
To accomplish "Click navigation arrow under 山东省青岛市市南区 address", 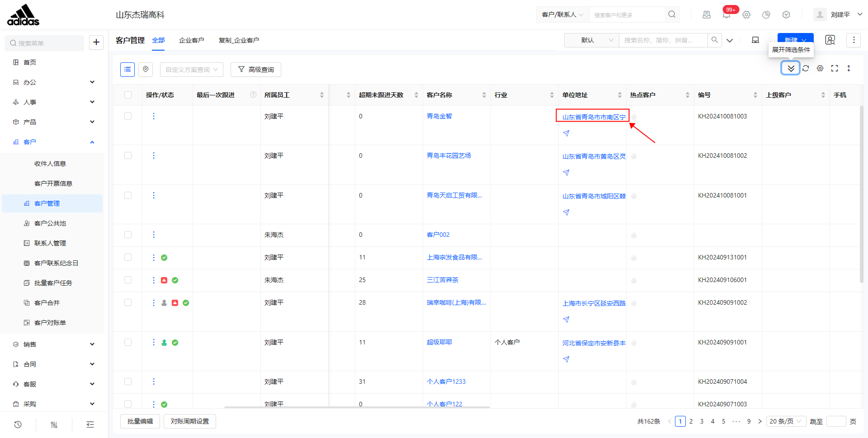I will click(566, 133).
